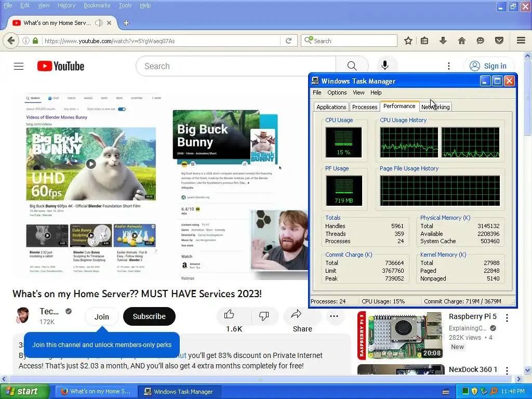This screenshot has height=399, width=532.
Task: Go to YouTube home via logo
Action: [x=61, y=66]
